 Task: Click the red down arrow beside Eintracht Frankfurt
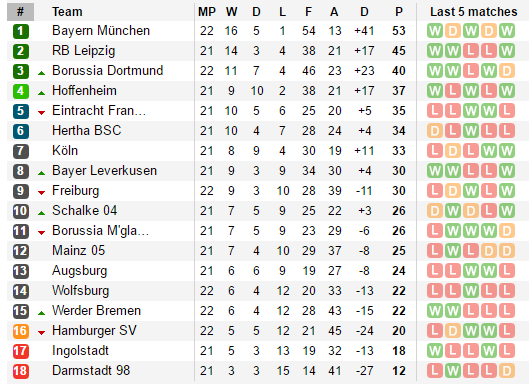41,112
